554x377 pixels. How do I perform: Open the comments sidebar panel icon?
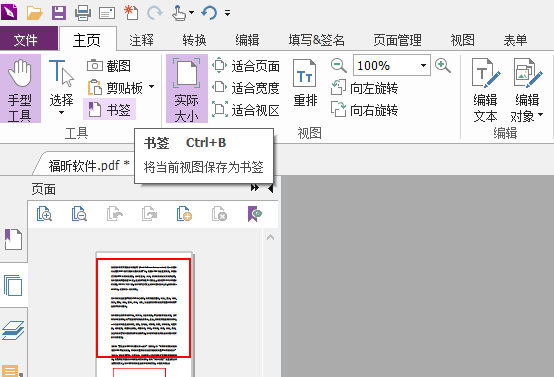point(11,371)
